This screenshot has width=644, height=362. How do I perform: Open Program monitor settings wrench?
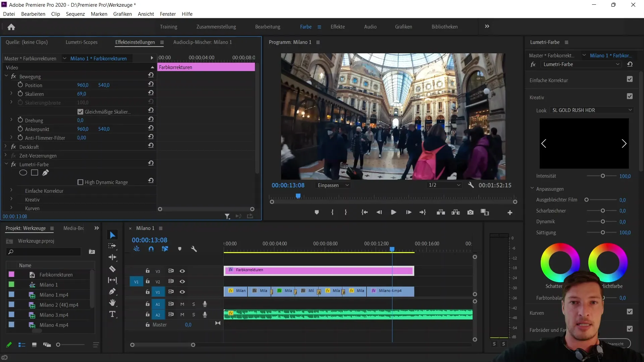click(471, 185)
